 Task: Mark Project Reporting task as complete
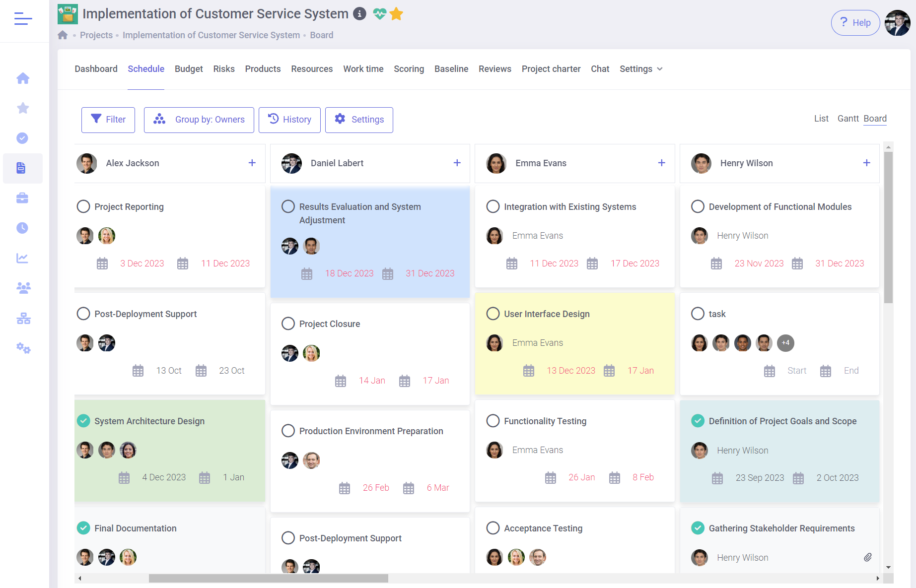83,206
